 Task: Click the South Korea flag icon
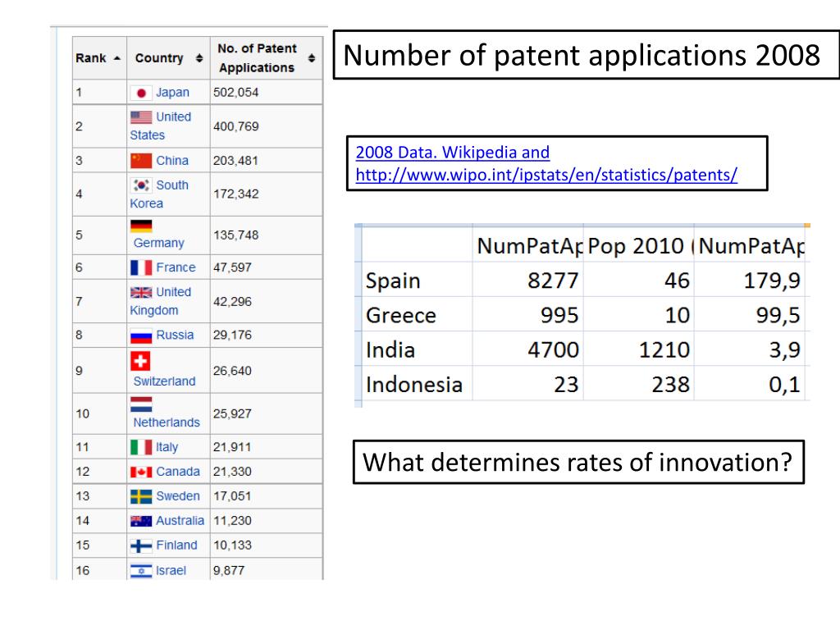(141, 185)
